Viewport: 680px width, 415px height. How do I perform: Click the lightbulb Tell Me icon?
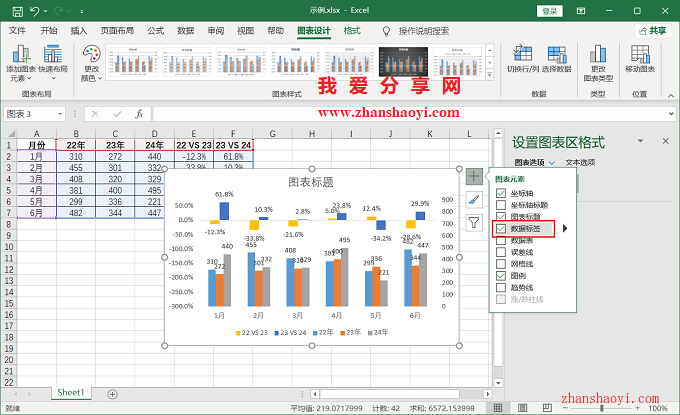[x=386, y=31]
